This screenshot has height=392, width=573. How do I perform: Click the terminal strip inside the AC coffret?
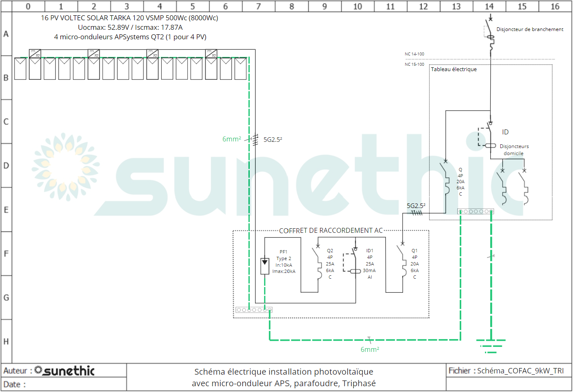tap(254, 310)
